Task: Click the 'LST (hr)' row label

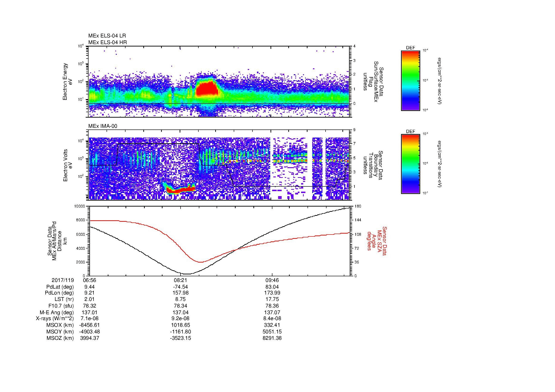Action: tap(64, 300)
